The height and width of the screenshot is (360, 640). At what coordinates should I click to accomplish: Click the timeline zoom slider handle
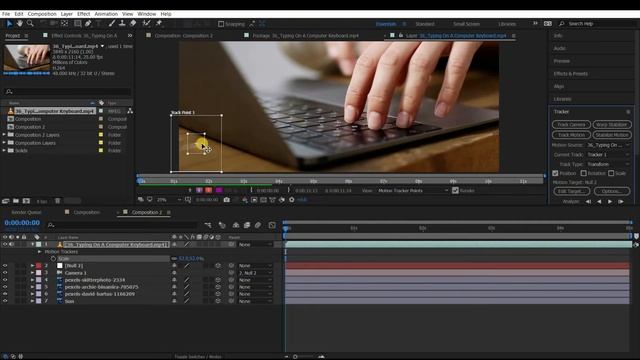point(295,357)
